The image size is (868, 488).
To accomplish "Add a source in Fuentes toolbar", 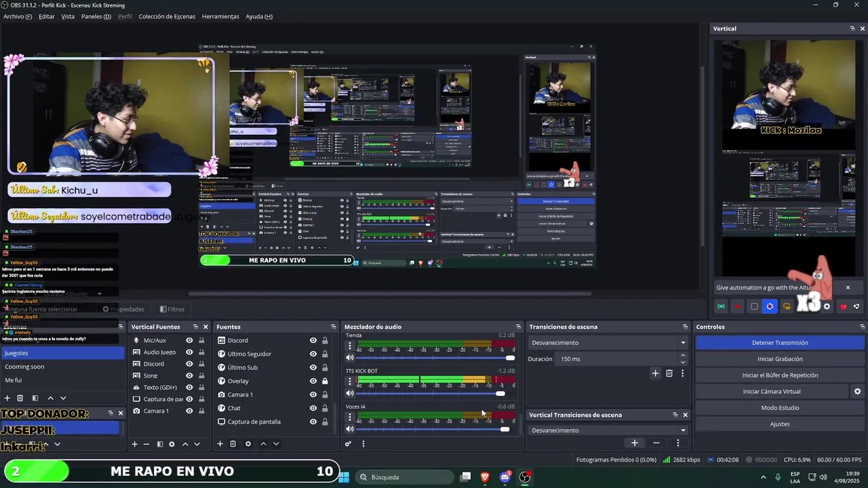I will (x=220, y=444).
